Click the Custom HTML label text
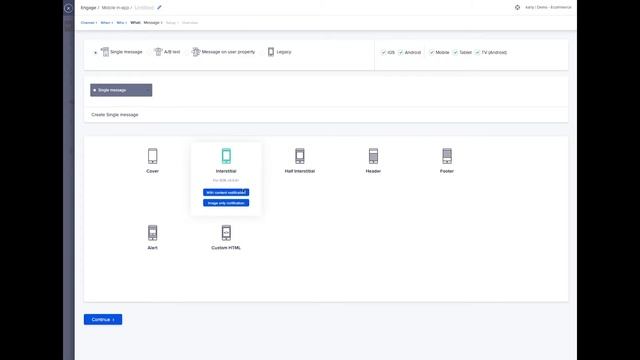Image resolution: width=640 pixels, height=360 pixels. coord(226,248)
